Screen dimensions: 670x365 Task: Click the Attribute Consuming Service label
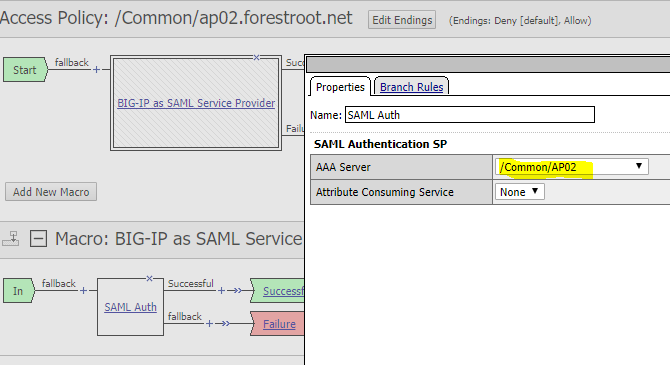[385, 192]
